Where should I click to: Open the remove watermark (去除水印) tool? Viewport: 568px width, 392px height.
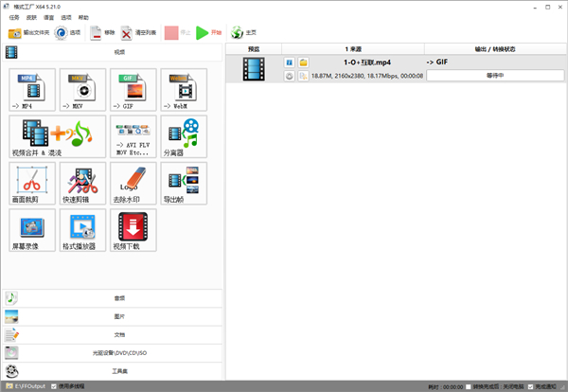pyautogui.click(x=133, y=183)
